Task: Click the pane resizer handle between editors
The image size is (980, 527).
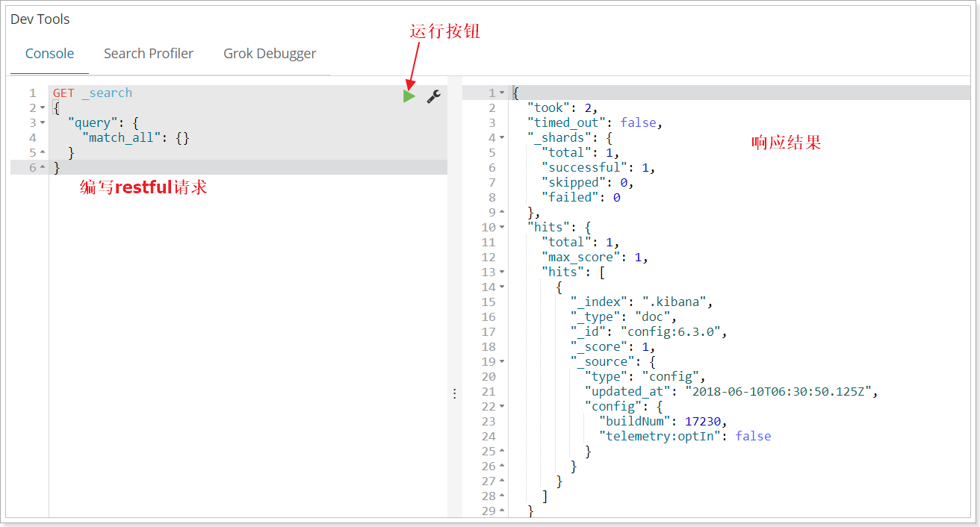Action: [x=454, y=393]
